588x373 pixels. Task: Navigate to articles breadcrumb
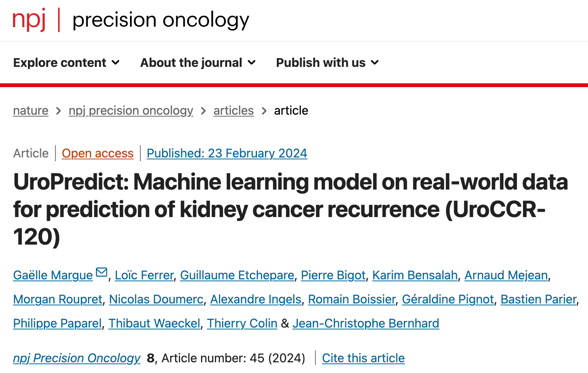click(x=233, y=110)
